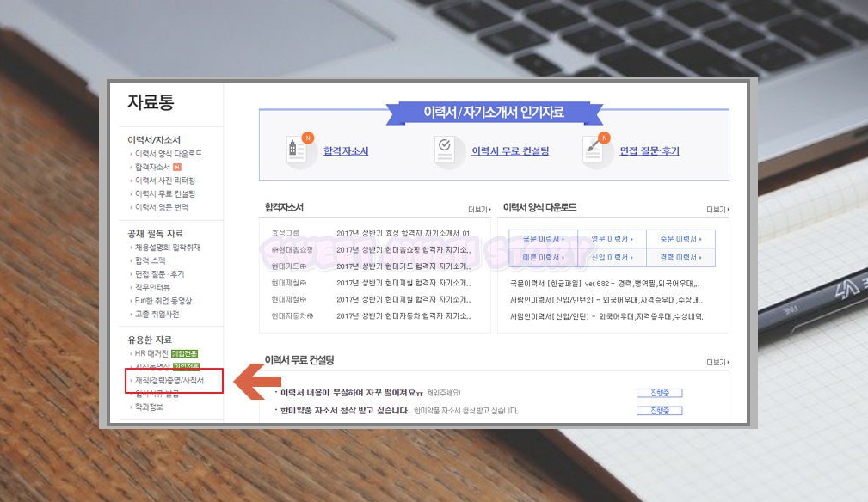Open the 합격자소서 link in the popular banner

346,151
